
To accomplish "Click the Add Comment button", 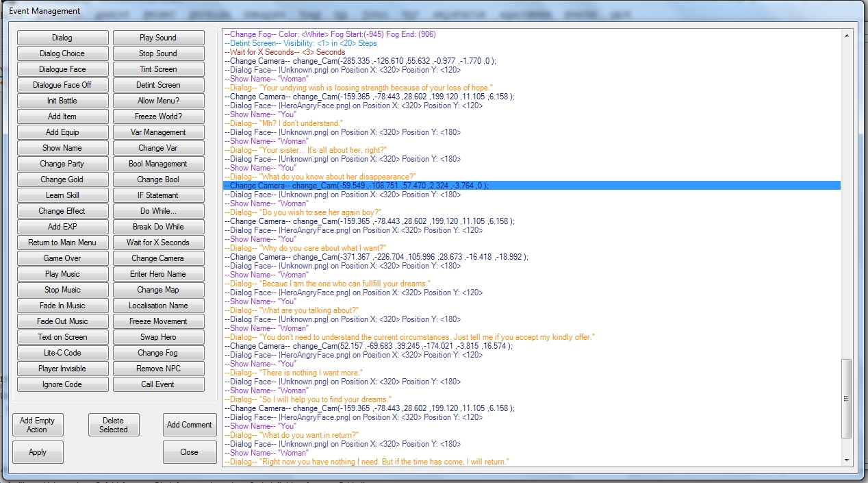I will pyautogui.click(x=190, y=425).
